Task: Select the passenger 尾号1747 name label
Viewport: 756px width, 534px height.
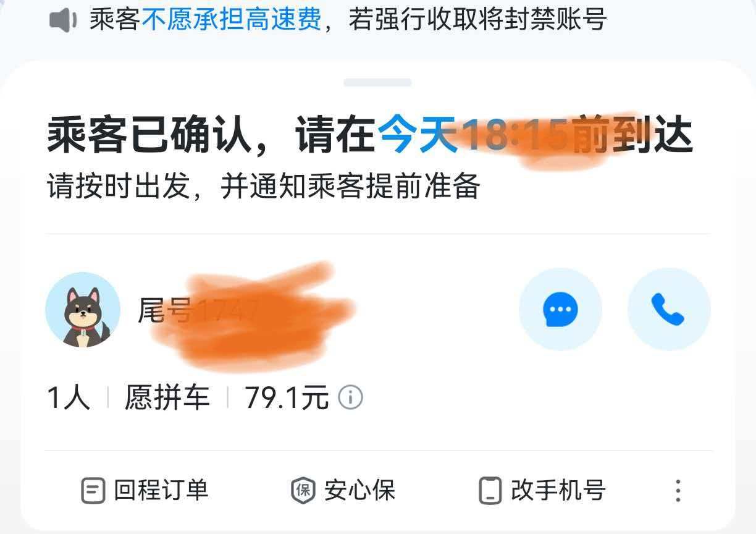Action: pos(199,310)
